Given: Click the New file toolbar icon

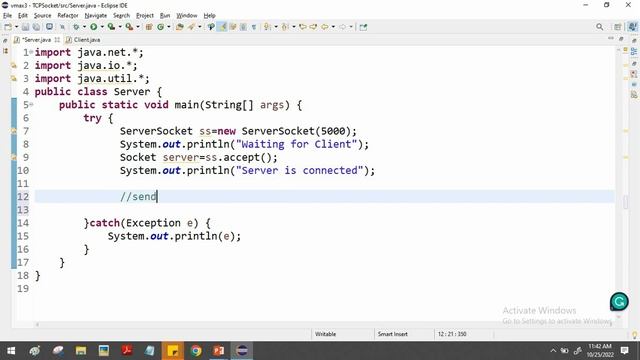Looking at the screenshot, I should pos(8,27).
